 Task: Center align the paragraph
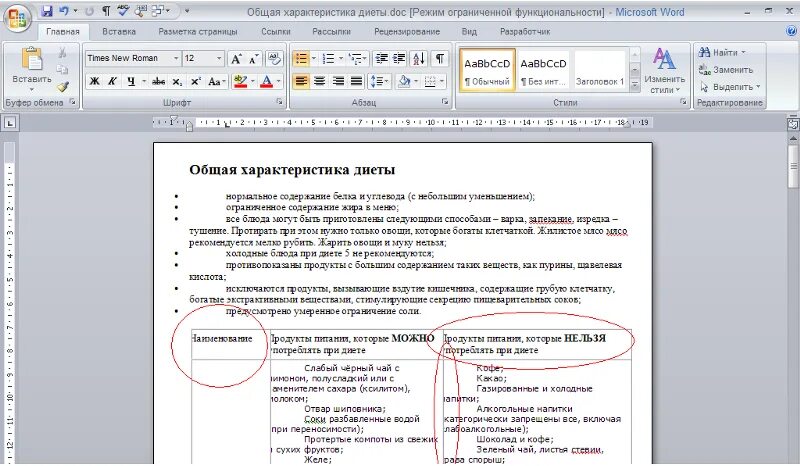(319, 81)
